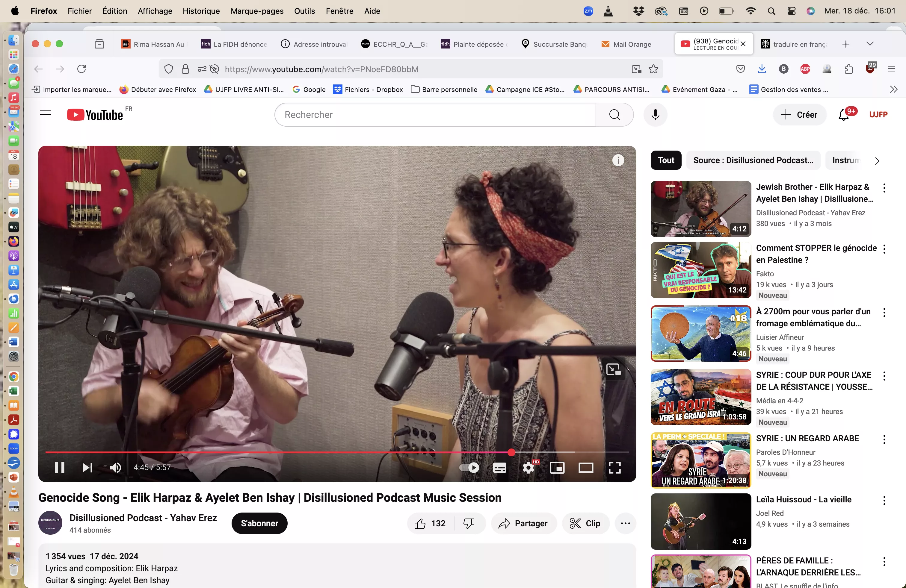The height and width of the screenshot is (588, 906).
Task: Reload the page in Firefox
Action: point(81,69)
